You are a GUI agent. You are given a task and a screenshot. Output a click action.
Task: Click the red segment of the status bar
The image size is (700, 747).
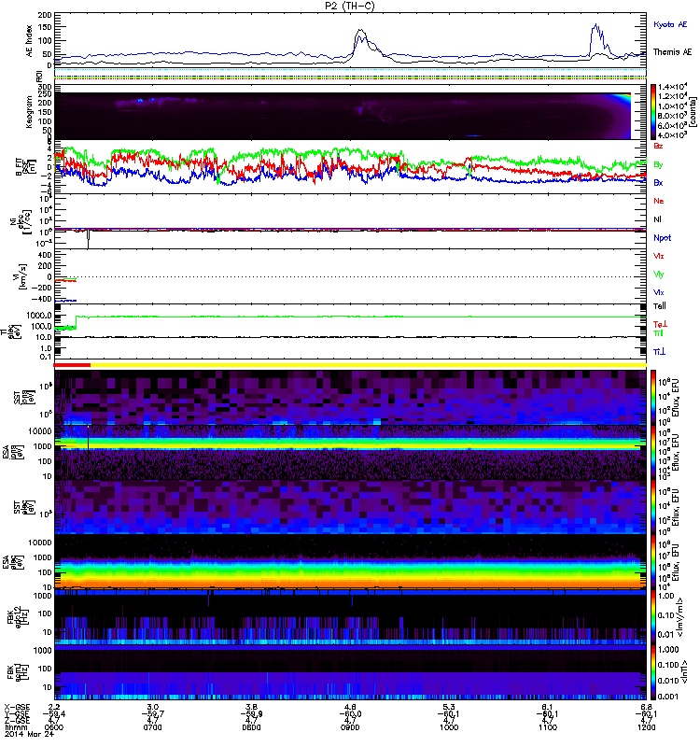coord(73,364)
